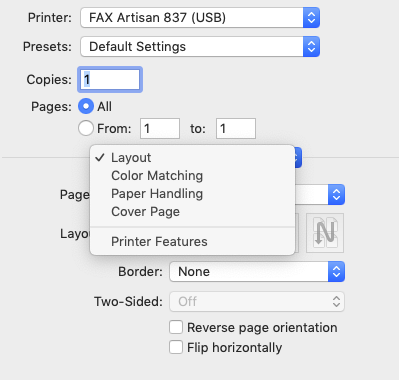Click the Pages per Sheet blue arrows
Viewport: 399px width, 380px height.
click(x=336, y=195)
